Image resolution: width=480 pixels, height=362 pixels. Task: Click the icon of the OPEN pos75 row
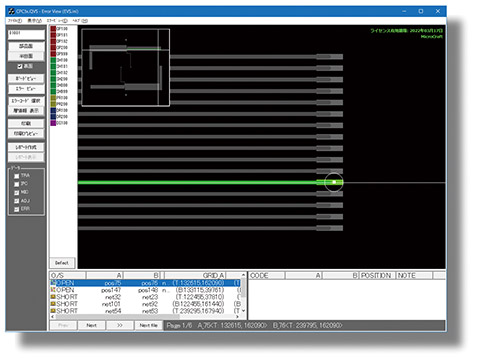pos(53,283)
